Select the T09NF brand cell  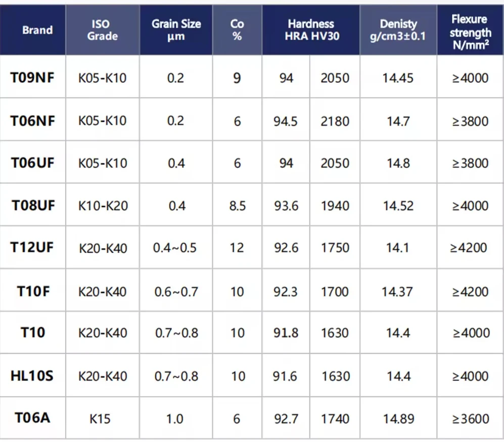coord(32,77)
